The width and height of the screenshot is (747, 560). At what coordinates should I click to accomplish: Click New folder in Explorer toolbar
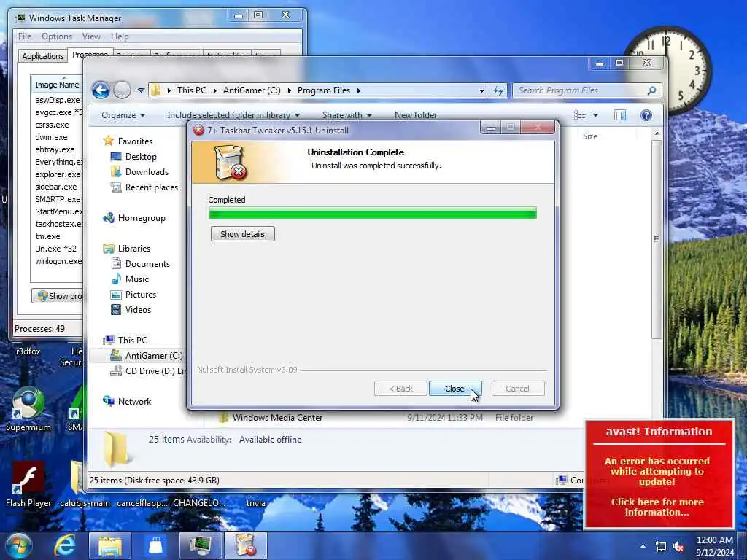415,115
